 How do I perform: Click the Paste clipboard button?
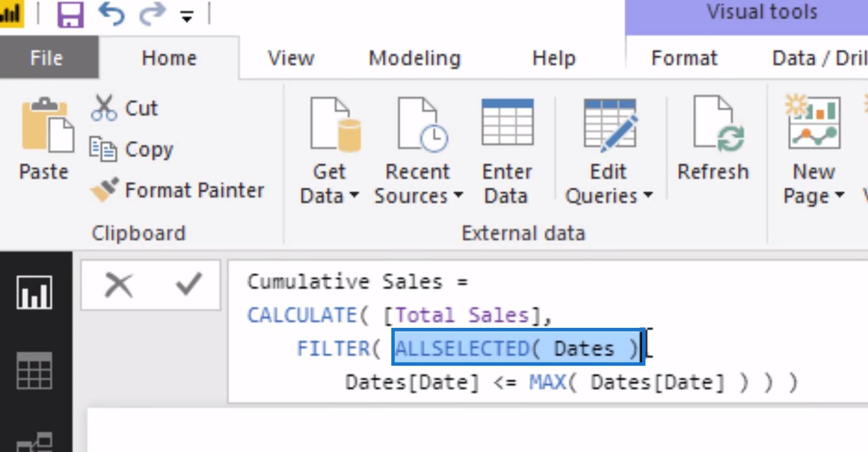[x=44, y=139]
